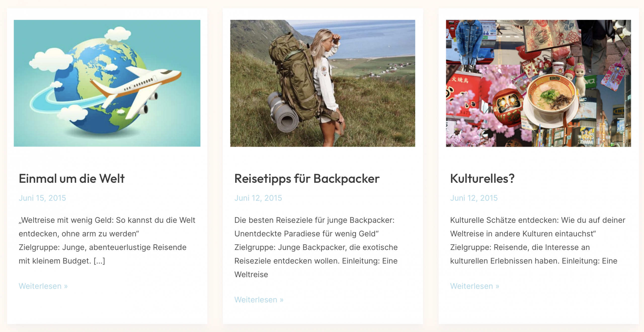Click 'Weiterlesen »' under Kulturelles?
Image resolution: width=644 pixels, height=332 pixels.
[x=475, y=286]
